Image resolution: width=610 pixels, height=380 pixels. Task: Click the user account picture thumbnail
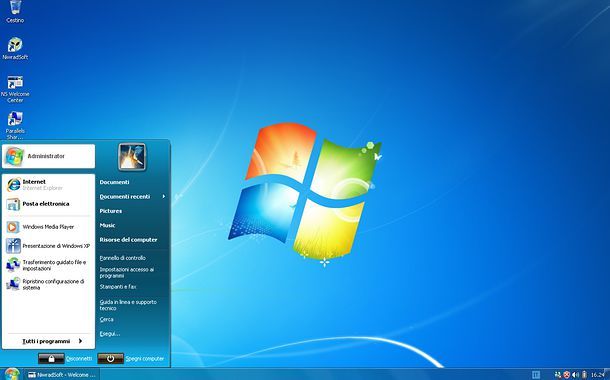[132, 157]
